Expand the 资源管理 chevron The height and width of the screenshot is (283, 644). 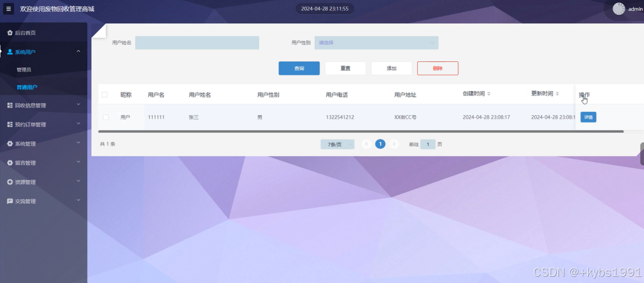(x=78, y=181)
